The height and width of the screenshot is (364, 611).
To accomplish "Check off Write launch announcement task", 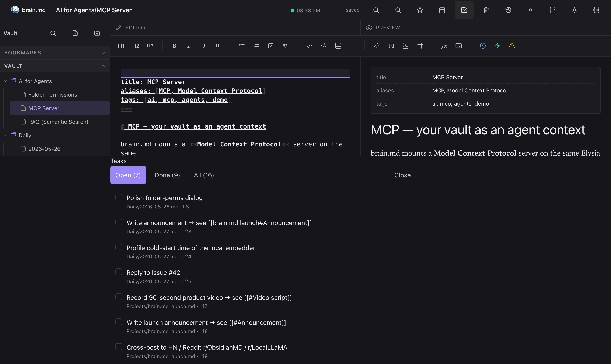I will [119, 322].
